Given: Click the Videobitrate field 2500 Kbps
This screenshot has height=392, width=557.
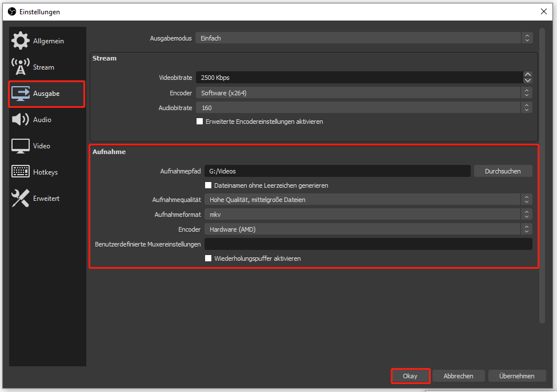Looking at the screenshot, I should click(359, 78).
